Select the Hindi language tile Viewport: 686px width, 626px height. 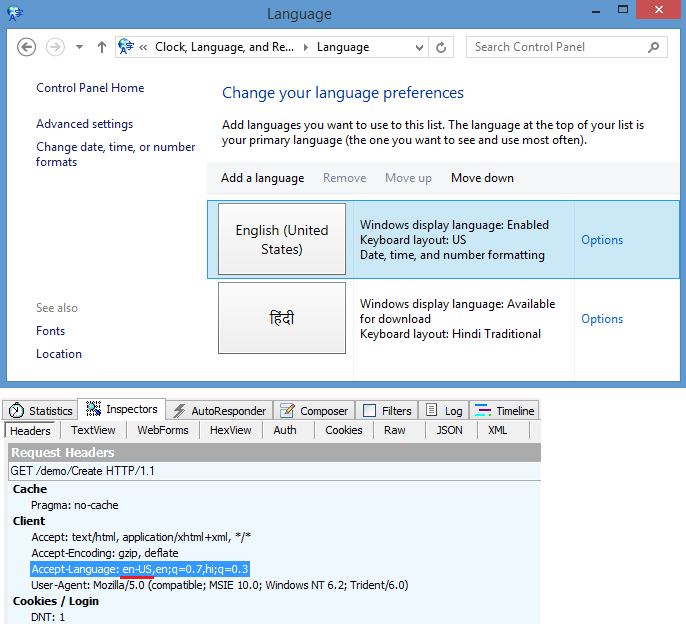(282, 318)
